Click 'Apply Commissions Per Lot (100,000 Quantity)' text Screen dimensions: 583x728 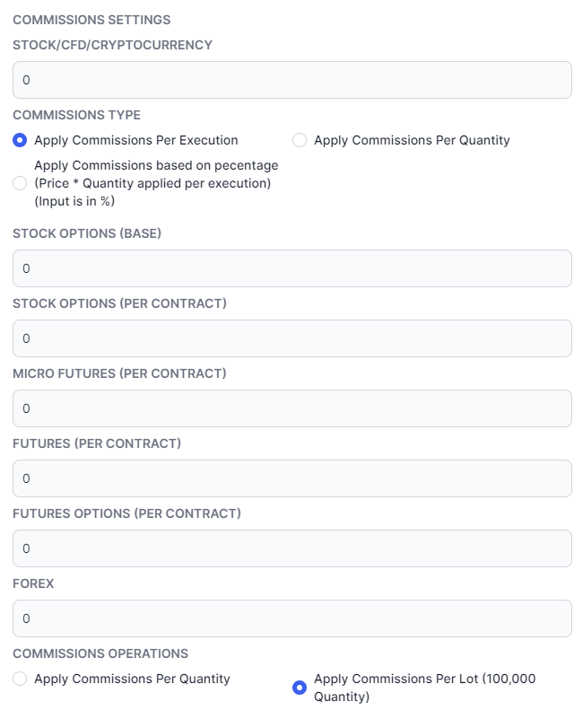tap(425, 688)
